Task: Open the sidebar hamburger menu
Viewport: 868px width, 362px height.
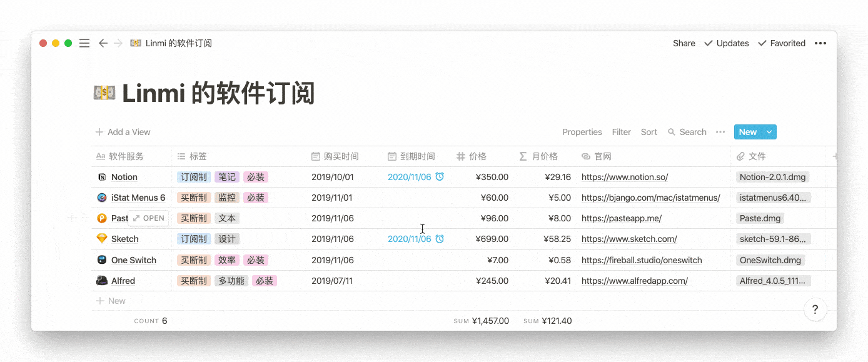Action: click(84, 43)
